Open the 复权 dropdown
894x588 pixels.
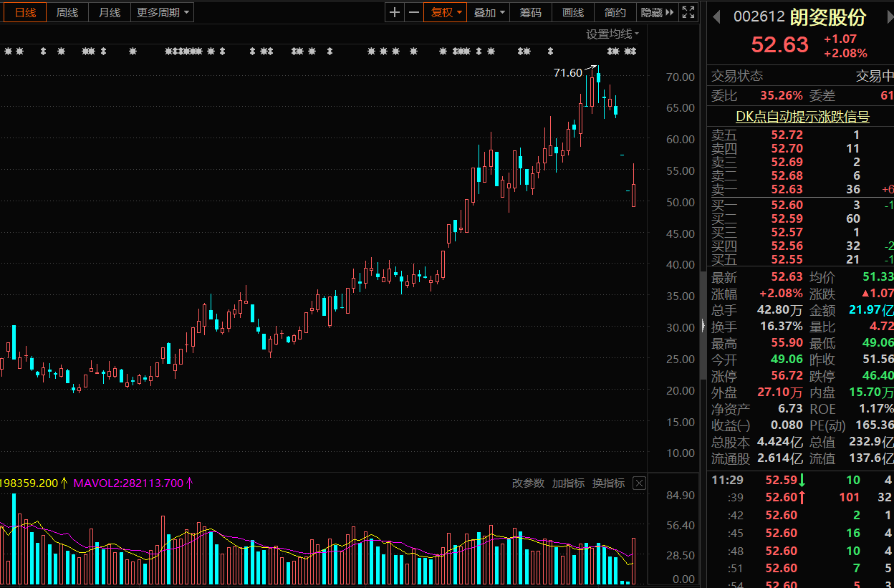[445, 12]
